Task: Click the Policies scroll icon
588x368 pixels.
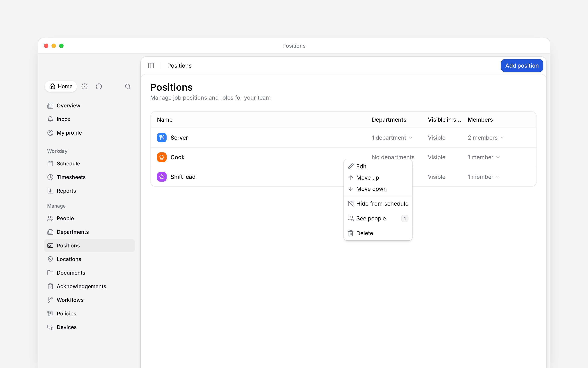Action: [x=50, y=314]
